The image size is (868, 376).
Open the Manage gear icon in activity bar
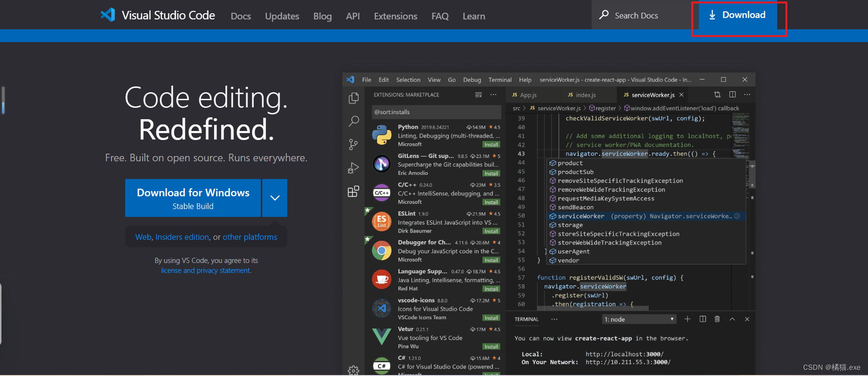pyautogui.click(x=353, y=370)
